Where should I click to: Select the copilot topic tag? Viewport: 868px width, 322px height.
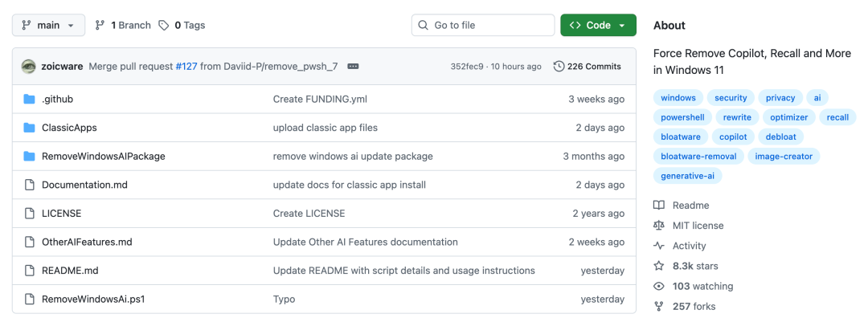[x=733, y=137]
